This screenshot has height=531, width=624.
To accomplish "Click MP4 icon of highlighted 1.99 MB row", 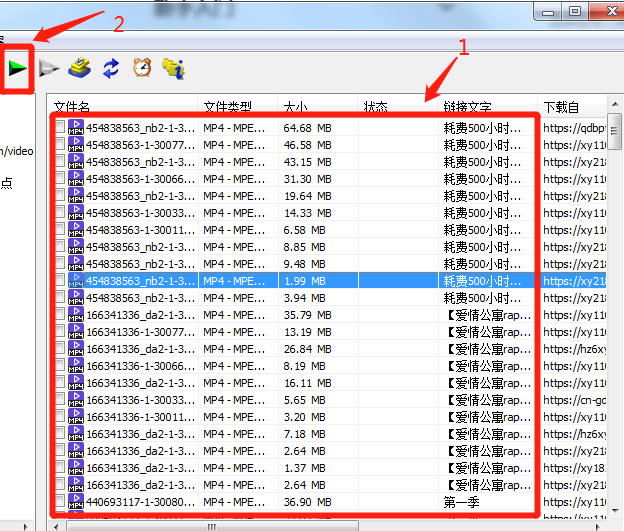I will pos(76,280).
